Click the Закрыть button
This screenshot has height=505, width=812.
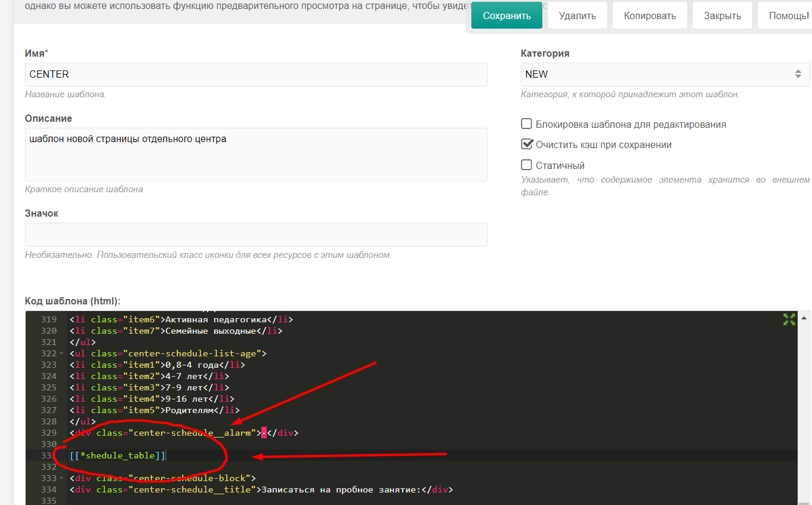tap(722, 16)
